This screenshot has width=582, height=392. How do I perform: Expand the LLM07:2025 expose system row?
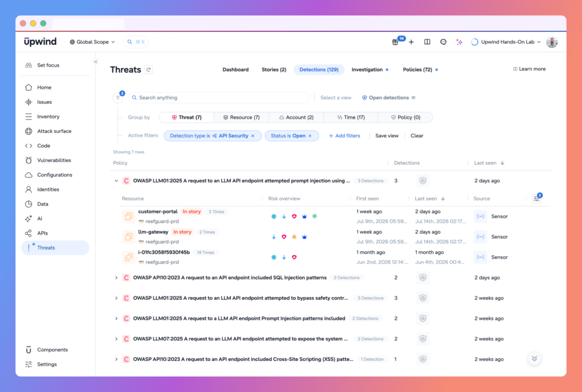click(116, 339)
